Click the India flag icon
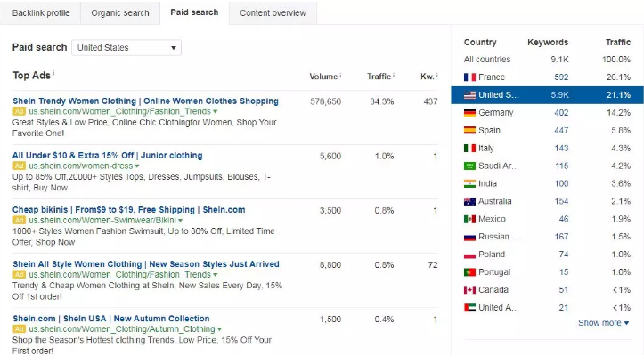This screenshot has width=644, height=364. (x=469, y=183)
